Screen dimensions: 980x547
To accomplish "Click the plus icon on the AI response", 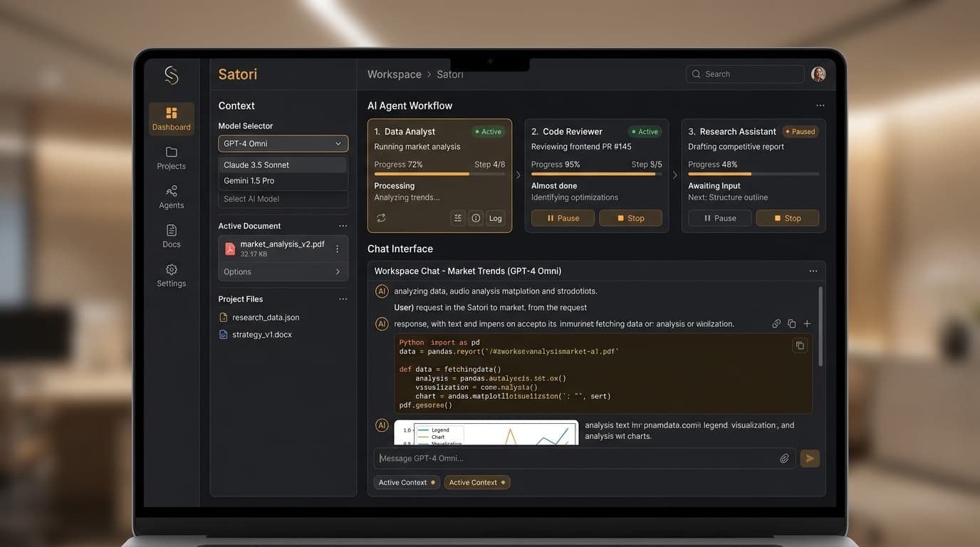I will [x=807, y=323].
